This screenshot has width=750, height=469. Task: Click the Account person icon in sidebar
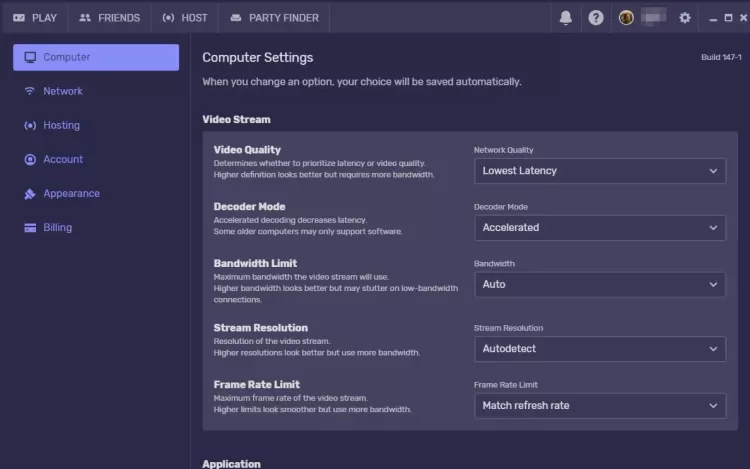tap(30, 159)
